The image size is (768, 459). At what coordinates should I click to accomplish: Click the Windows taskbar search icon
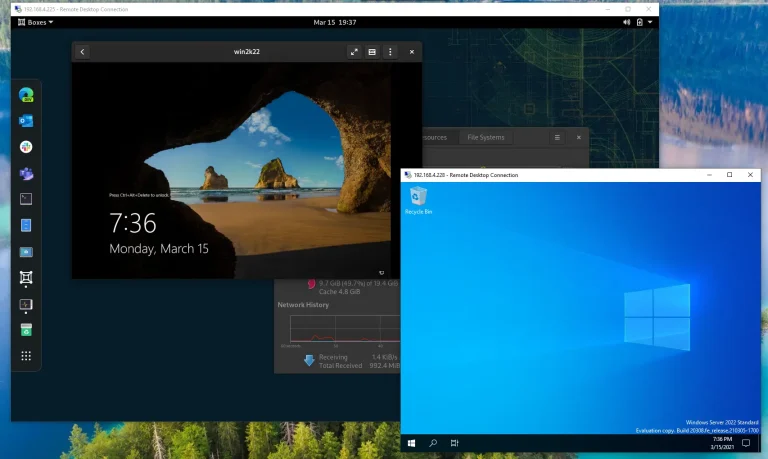tap(433, 442)
